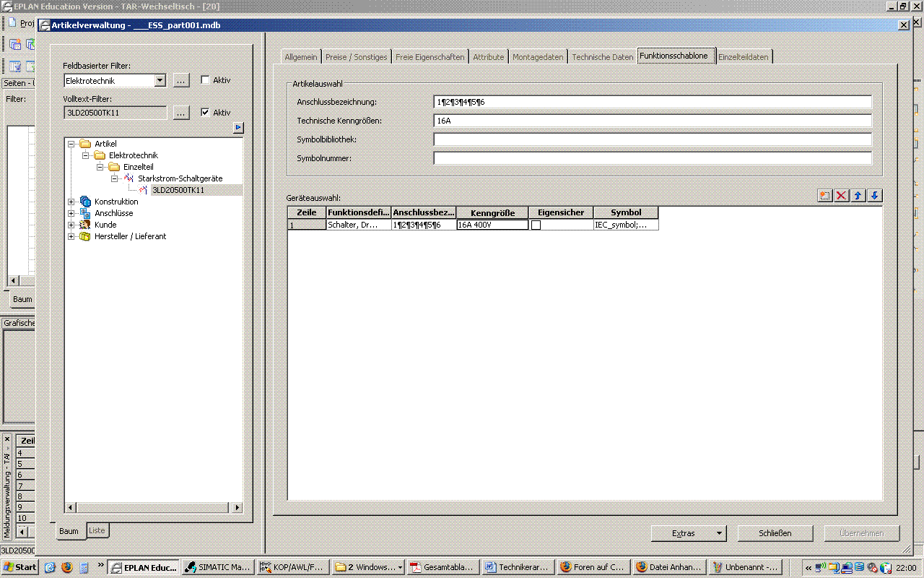The image size is (924, 578).
Task: Open Extras button dropdown arrow
Action: [719, 533]
